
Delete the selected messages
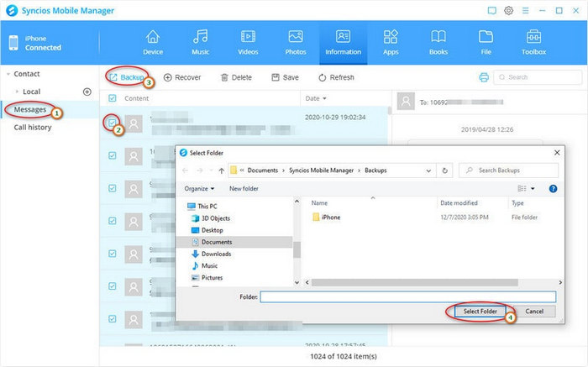tap(236, 77)
